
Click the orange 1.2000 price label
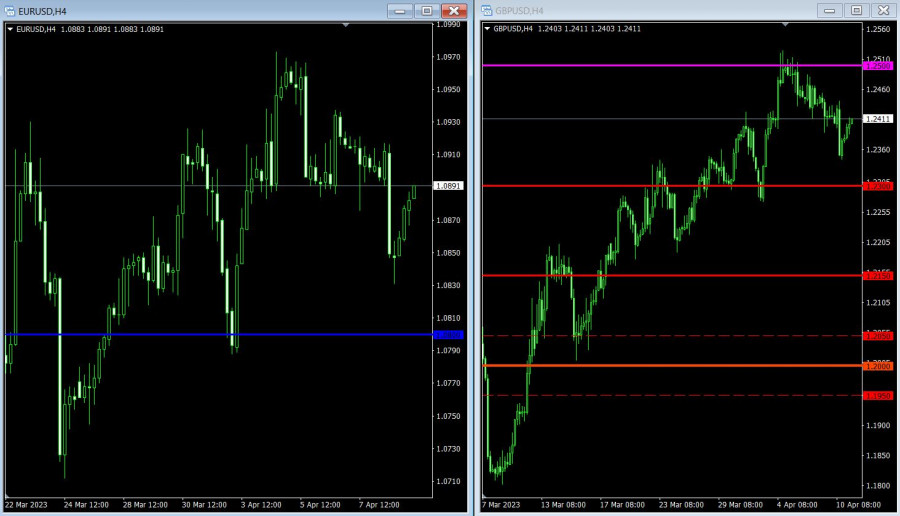(878, 366)
